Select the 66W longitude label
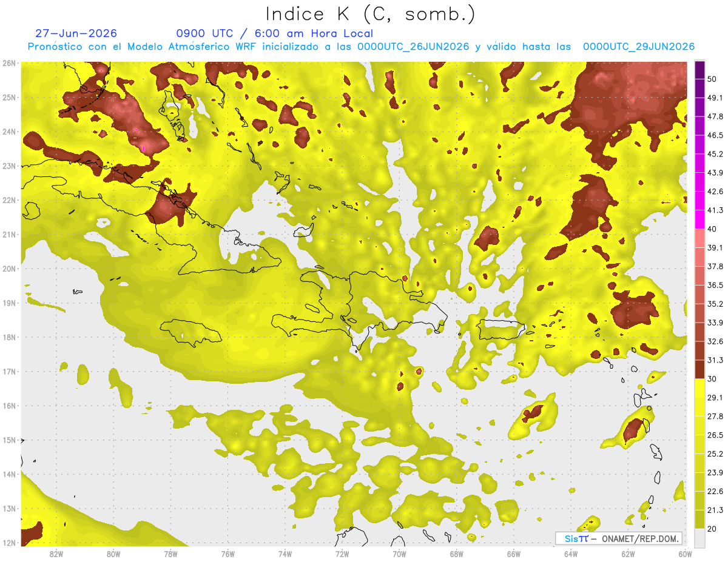Screen dimensions: 728x562 (x=514, y=554)
